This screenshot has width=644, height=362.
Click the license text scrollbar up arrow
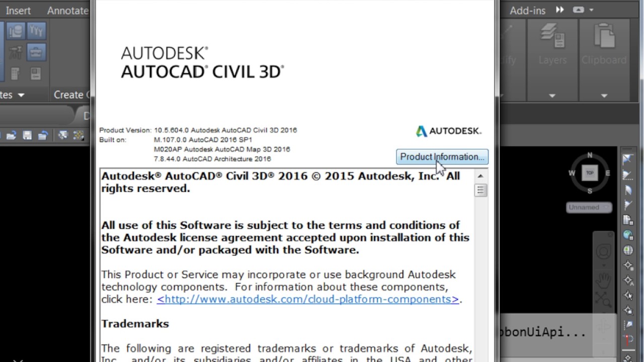coord(480,176)
